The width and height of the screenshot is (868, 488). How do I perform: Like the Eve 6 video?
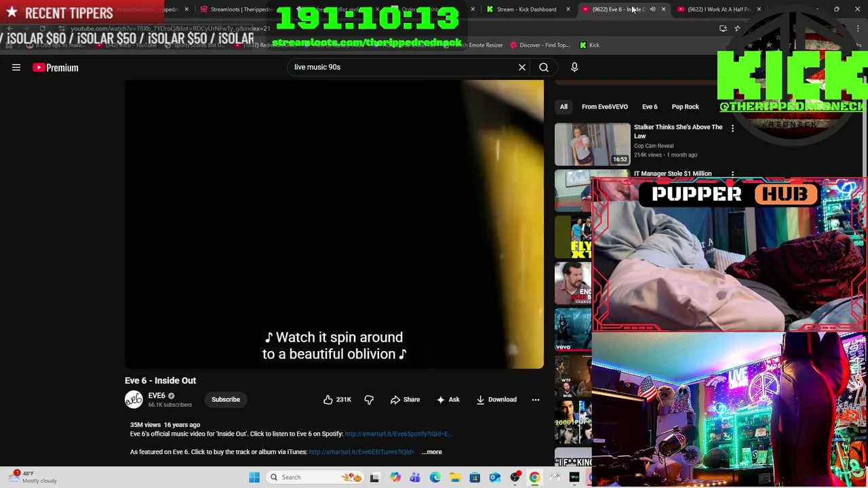pos(336,400)
